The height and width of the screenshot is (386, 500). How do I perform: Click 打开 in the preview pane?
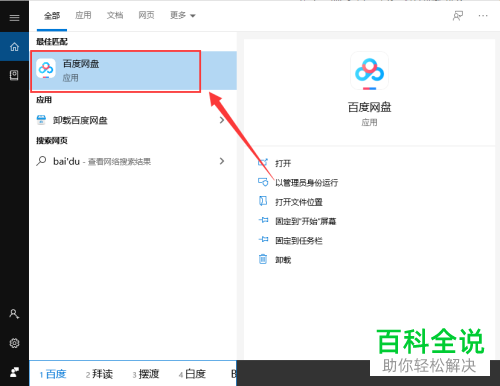pyautogui.click(x=283, y=163)
